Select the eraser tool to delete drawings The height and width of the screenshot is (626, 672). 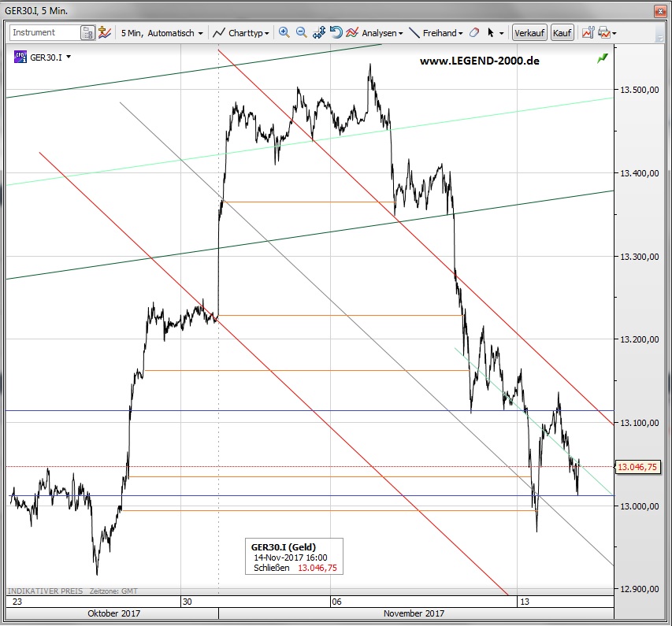[x=473, y=33]
